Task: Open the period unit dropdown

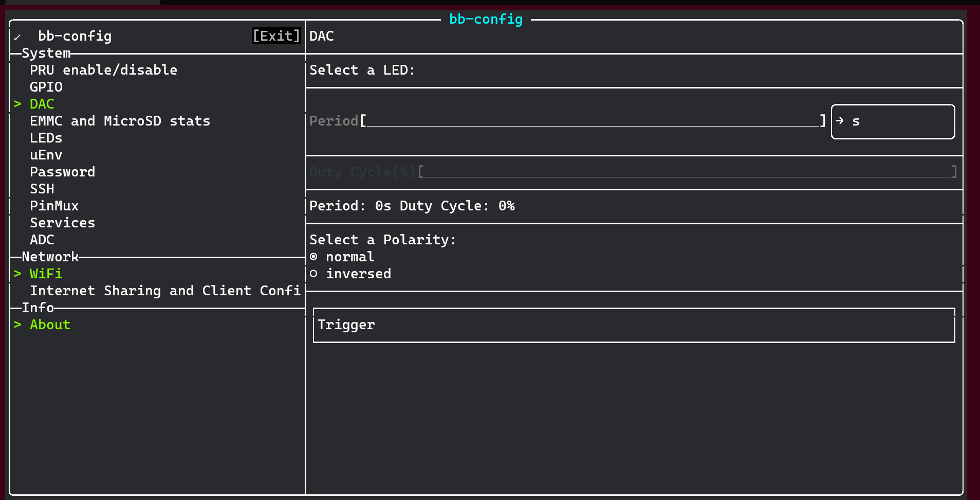Action: 893,121
